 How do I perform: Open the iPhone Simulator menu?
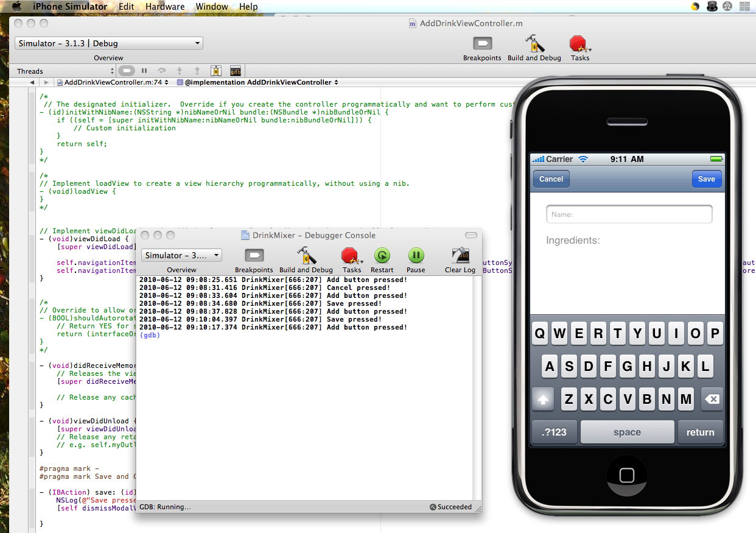[x=69, y=7]
